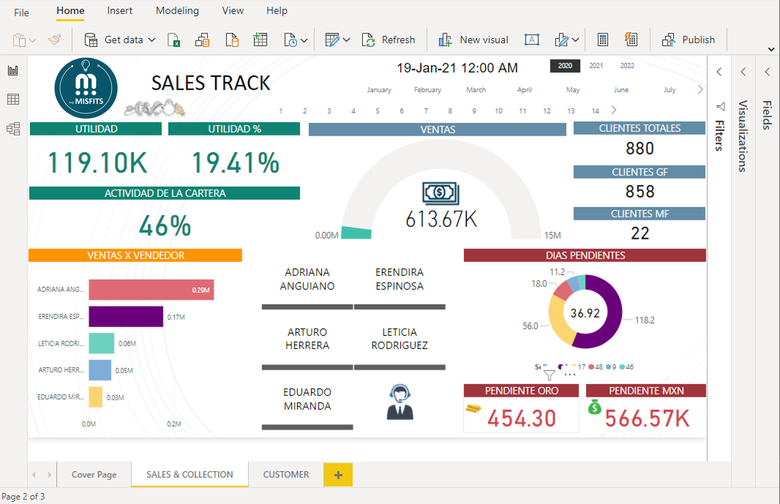Open the Help ribbon tab

coord(277,10)
